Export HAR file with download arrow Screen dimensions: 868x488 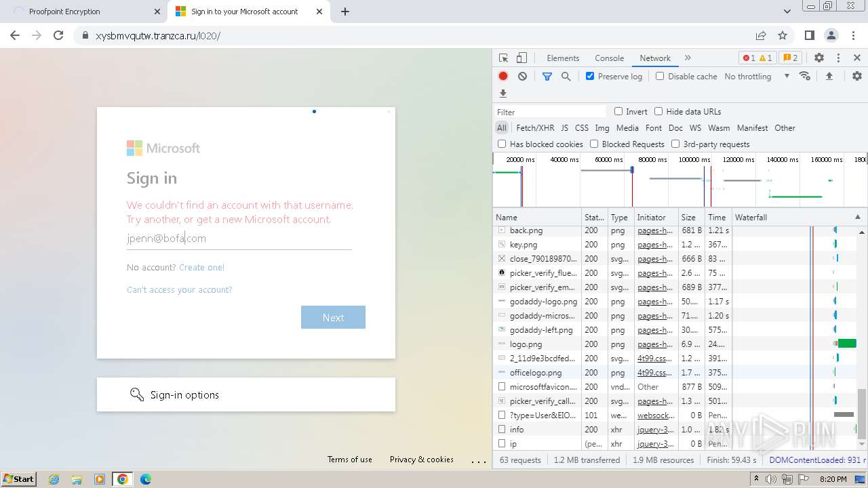(503, 94)
